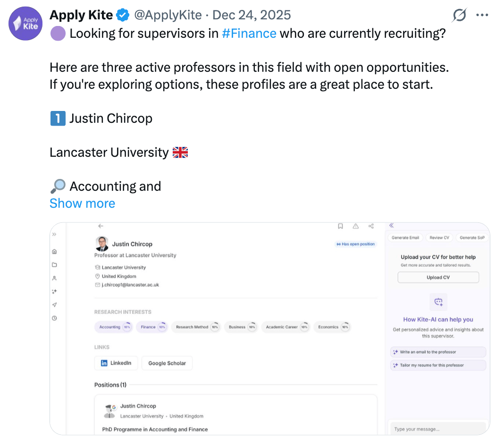Open the tweet's more options menu
The image size is (504, 441).
pos(482,15)
